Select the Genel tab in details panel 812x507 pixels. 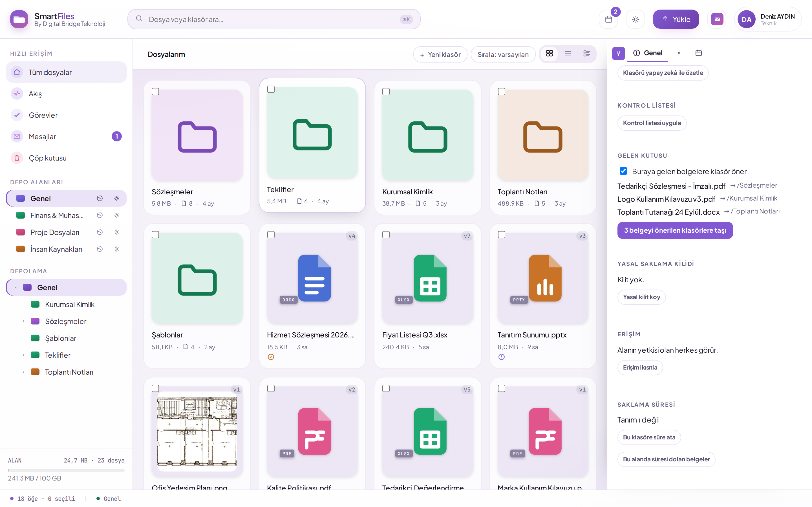point(648,53)
